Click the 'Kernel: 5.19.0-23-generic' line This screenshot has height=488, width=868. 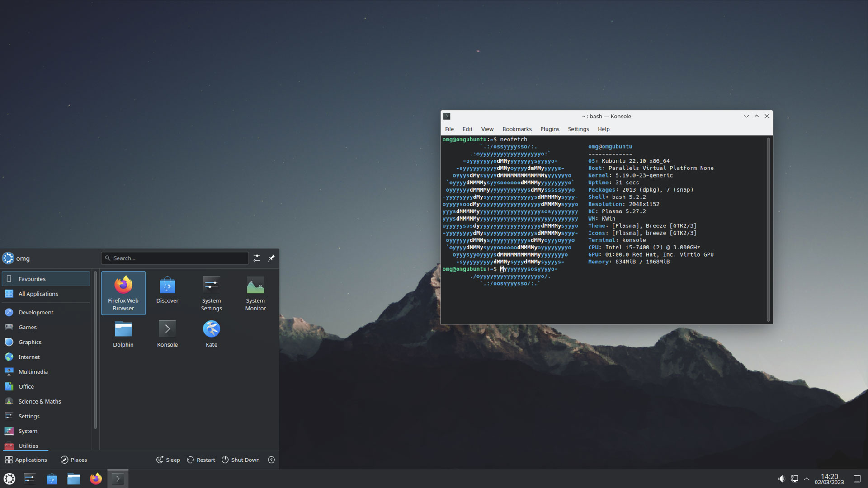(x=630, y=175)
